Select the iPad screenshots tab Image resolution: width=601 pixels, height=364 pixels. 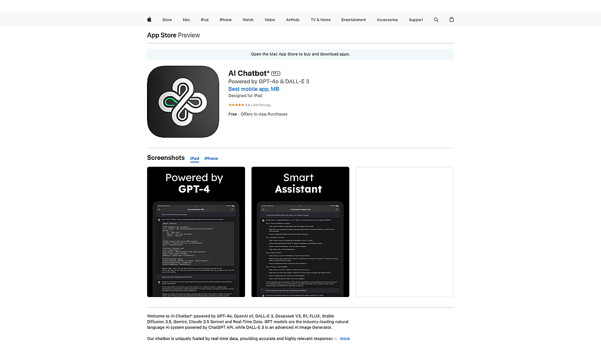(x=195, y=158)
